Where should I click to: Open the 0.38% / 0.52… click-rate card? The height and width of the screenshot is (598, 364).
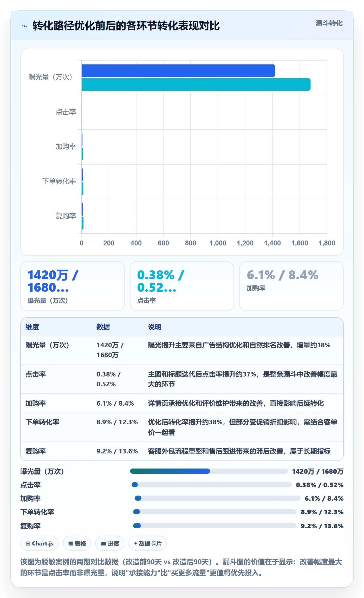182,286
